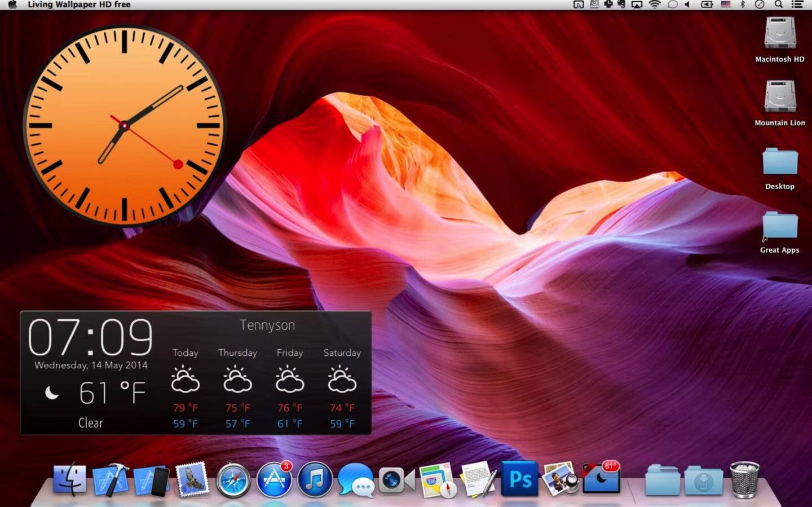Click Friday's forecast cloud icon

click(x=290, y=379)
